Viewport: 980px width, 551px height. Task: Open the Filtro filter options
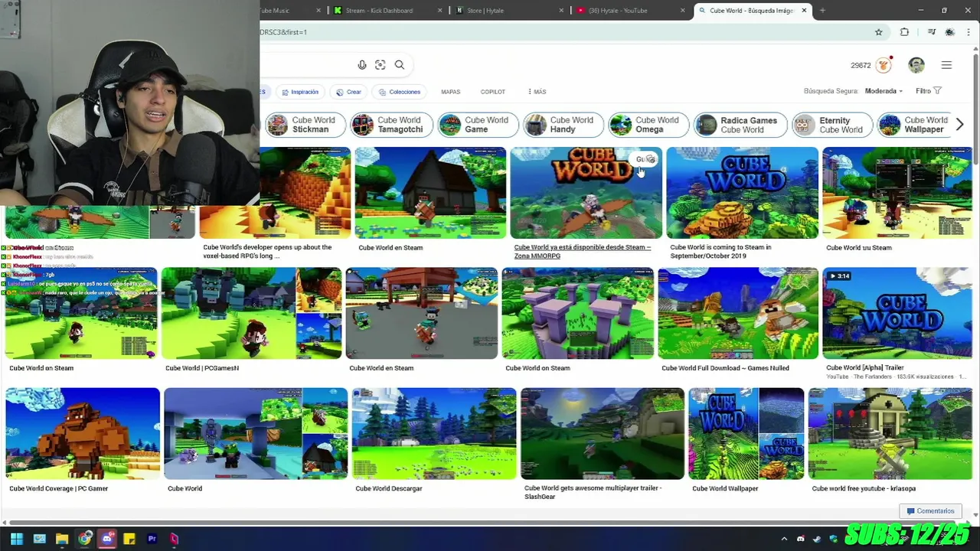928,91
